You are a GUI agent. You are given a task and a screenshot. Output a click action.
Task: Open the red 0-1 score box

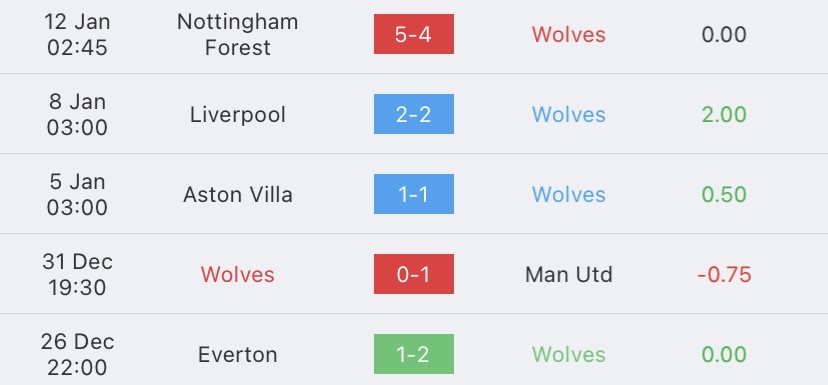click(413, 274)
